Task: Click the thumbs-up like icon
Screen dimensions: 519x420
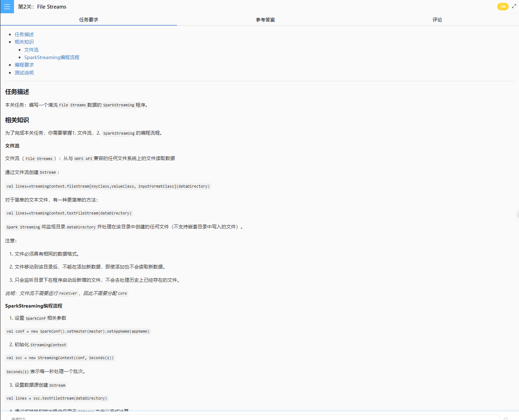Action: click(506, 418)
